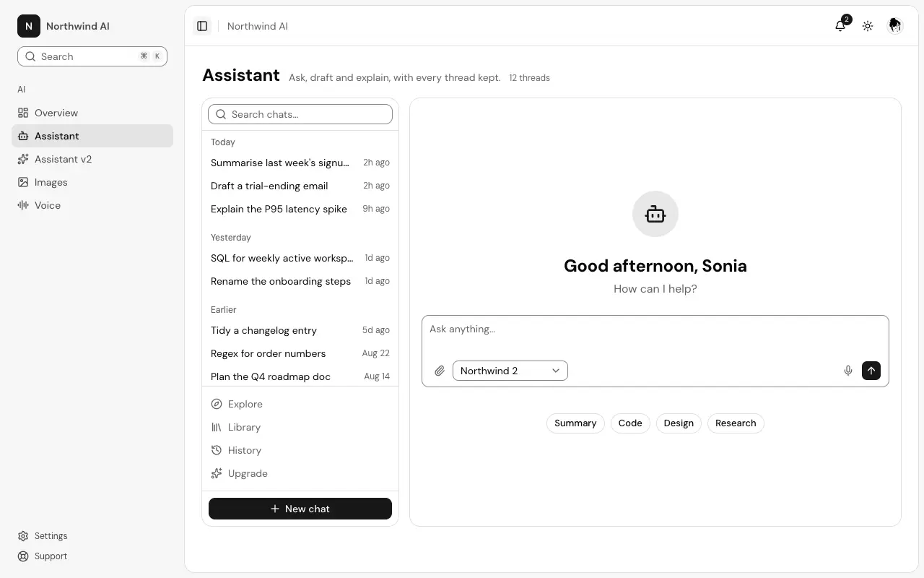This screenshot has width=924, height=578.
Task: Click the Overview grid icon
Action: coord(23,113)
